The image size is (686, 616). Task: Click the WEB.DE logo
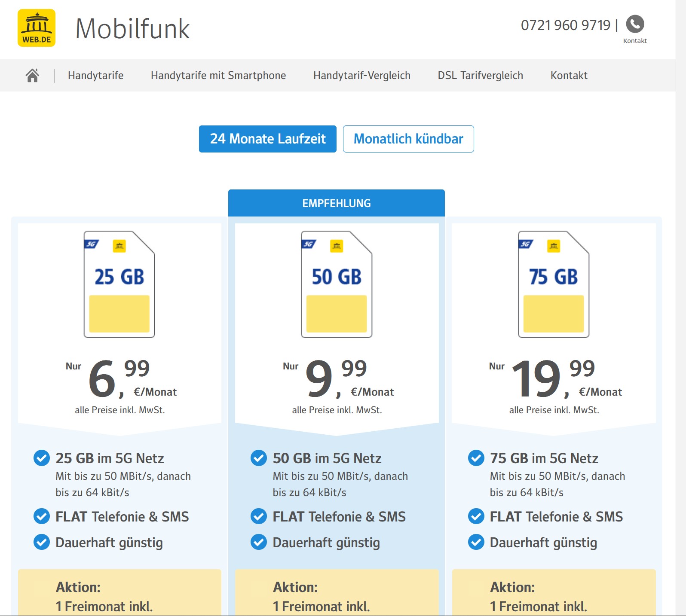37,28
